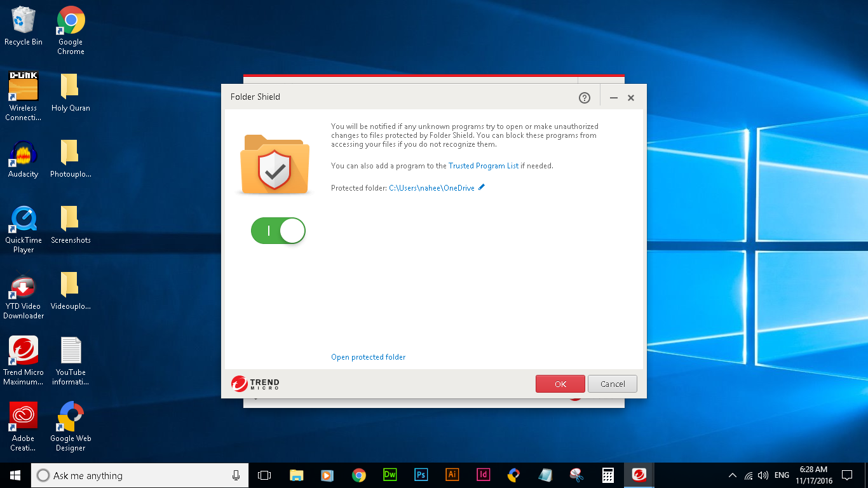Open Dreamweaver from taskbar
Image resolution: width=868 pixels, height=488 pixels.
(390, 475)
